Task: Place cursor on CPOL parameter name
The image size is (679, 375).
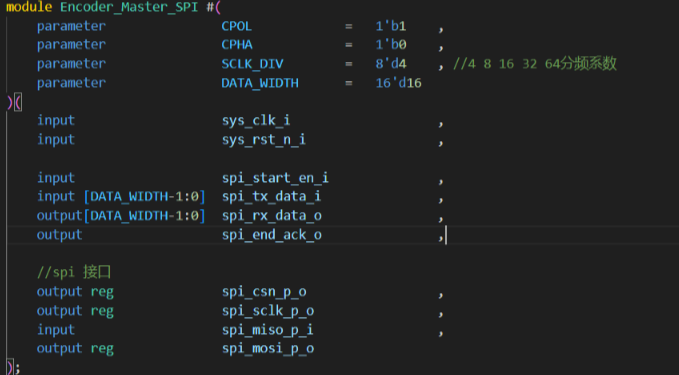Action: click(x=236, y=26)
